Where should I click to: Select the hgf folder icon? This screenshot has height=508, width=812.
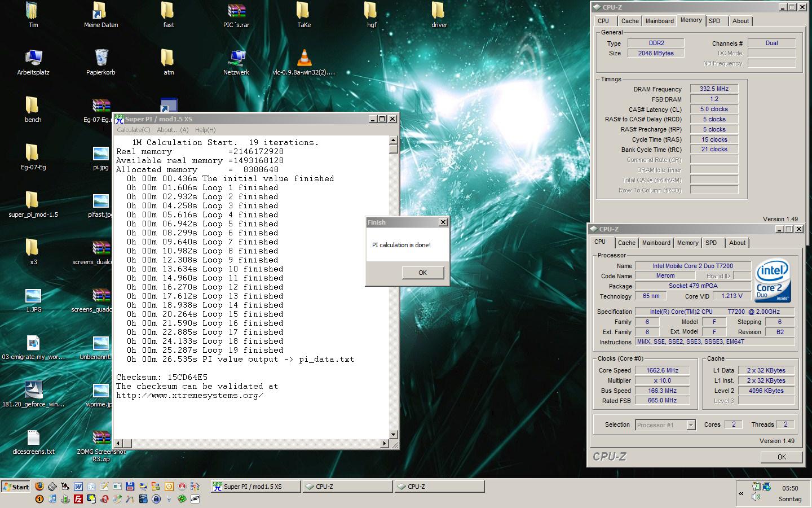[372, 15]
